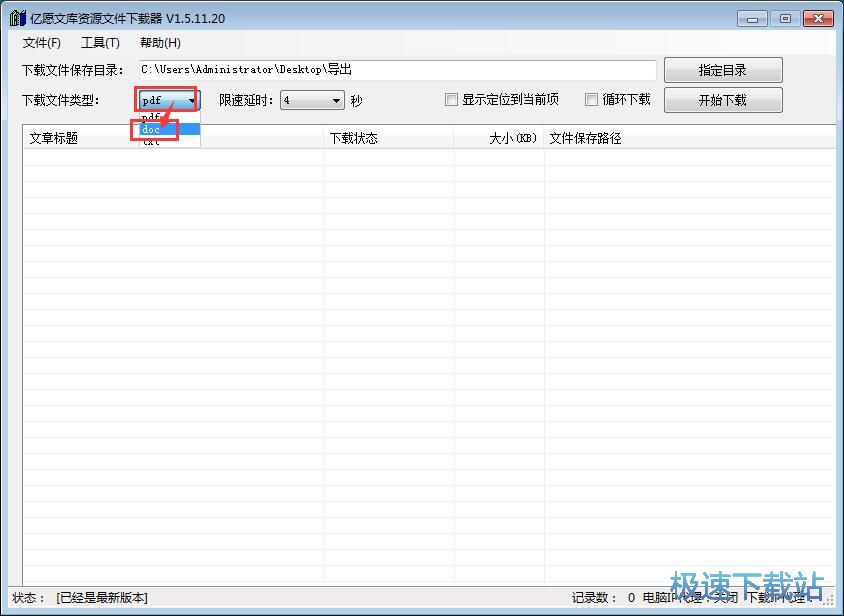Click the save directory path field
Viewport: 844px width, 616px height.
pos(397,70)
